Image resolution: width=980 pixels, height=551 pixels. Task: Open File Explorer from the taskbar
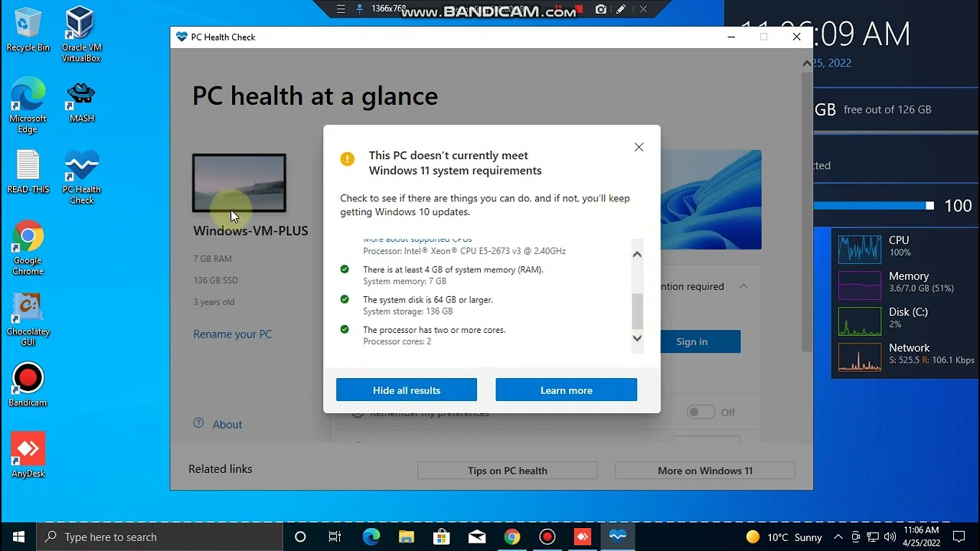pos(406,536)
